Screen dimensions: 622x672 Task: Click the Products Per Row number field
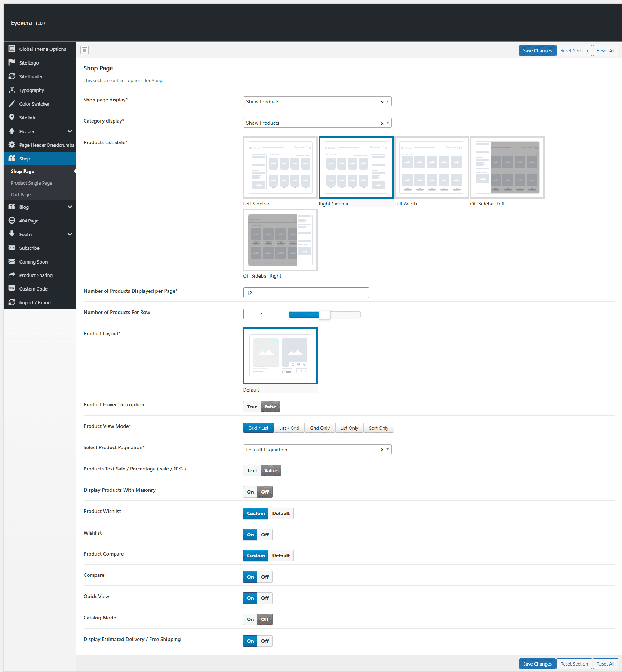coord(261,314)
